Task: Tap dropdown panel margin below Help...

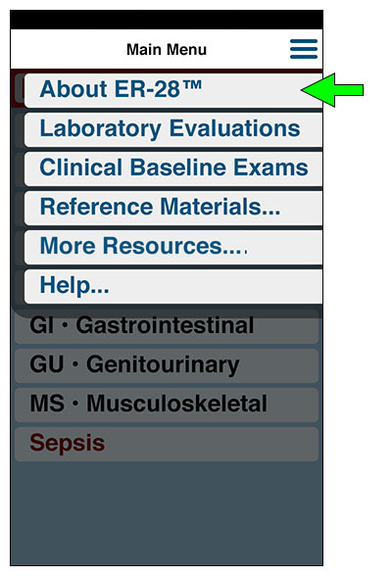Action: click(167, 309)
